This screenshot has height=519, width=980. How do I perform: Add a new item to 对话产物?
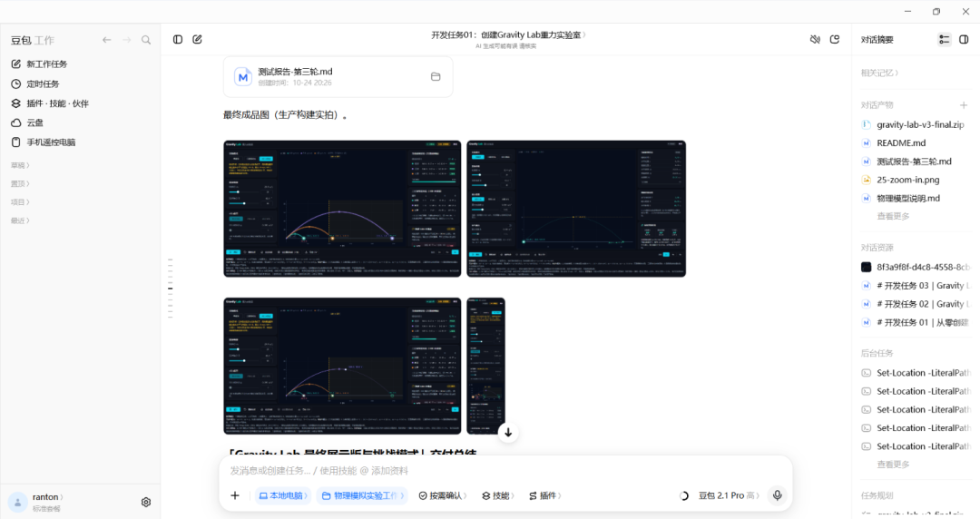[x=964, y=105]
